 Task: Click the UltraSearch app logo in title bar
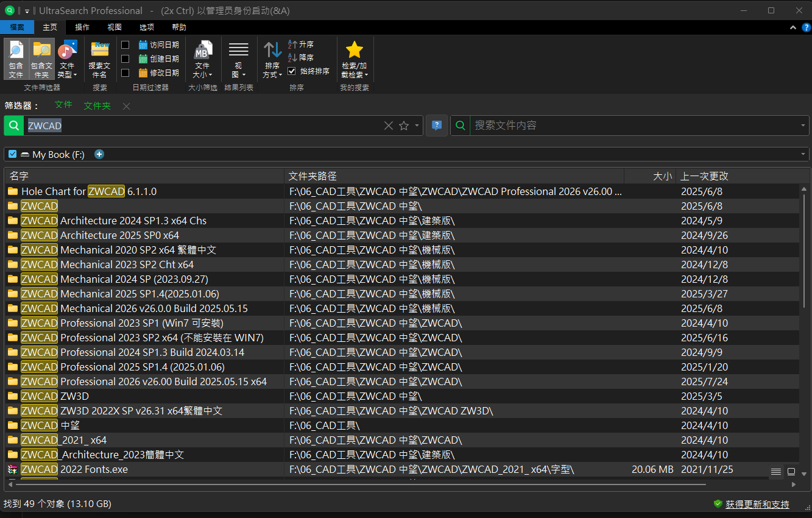9,10
